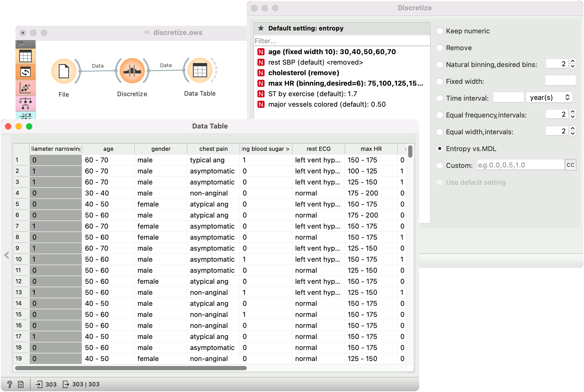
Task: Select the Keep numeric option
Action: [440, 31]
